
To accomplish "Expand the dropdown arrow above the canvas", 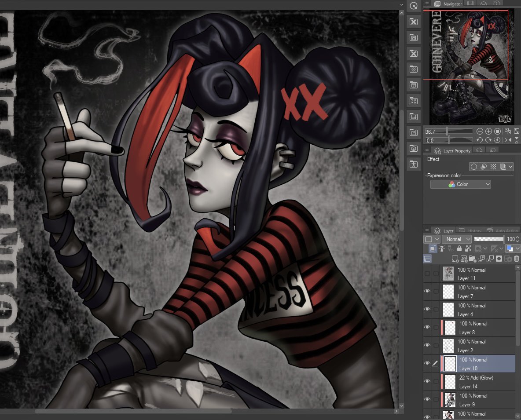I will coord(401,5).
